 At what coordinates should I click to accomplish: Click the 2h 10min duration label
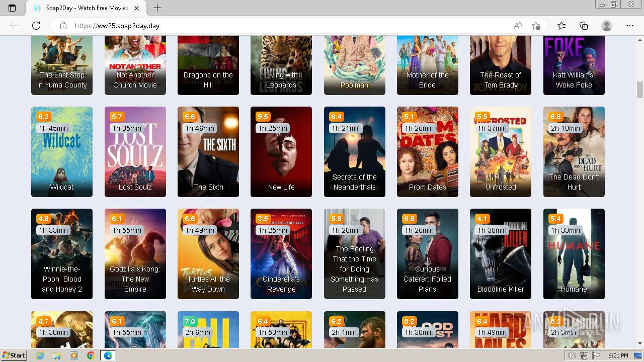click(566, 128)
